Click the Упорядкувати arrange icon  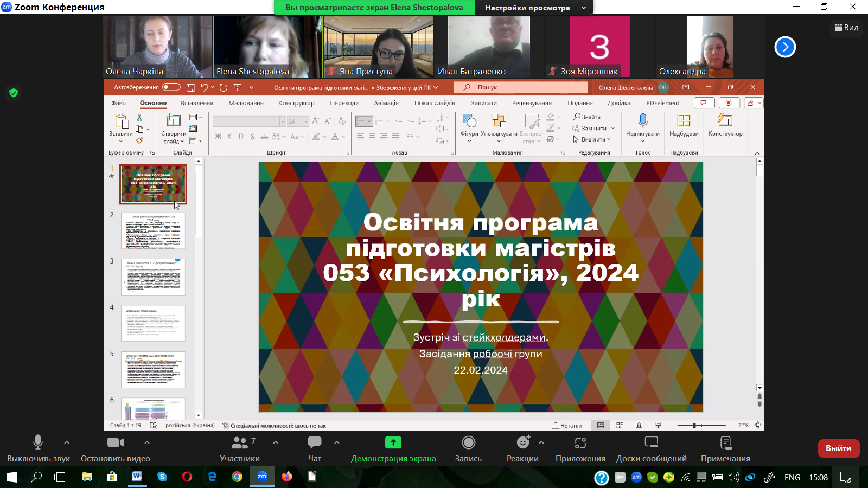pyautogui.click(x=499, y=120)
